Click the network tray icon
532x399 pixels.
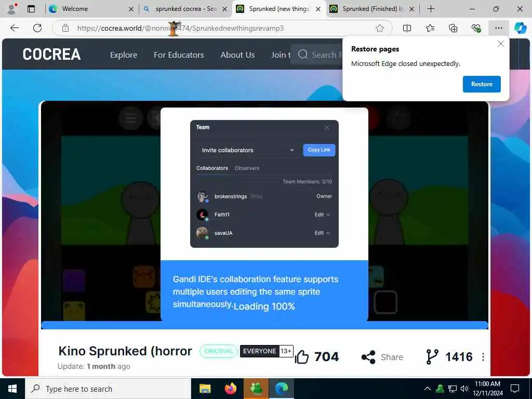453,389
